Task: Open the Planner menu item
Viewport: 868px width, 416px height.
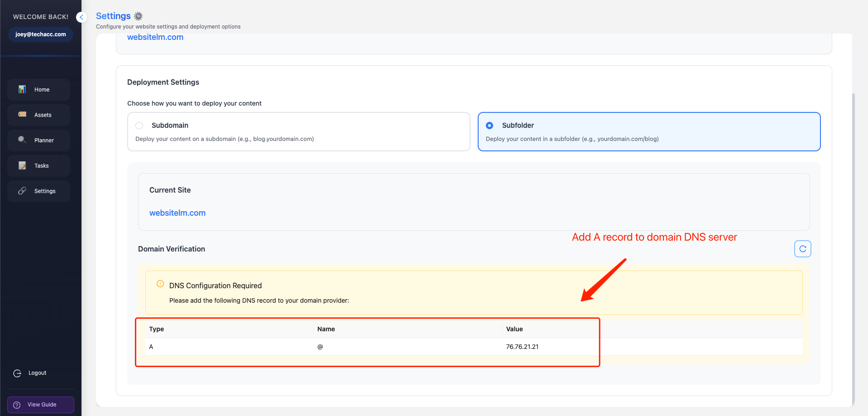Action: [38, 140]
